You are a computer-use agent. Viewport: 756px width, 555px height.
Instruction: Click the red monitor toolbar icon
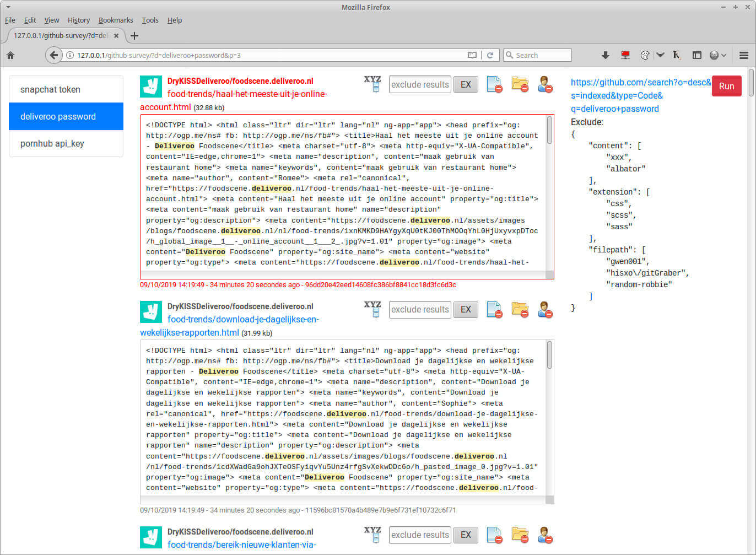[x=625, y=55]
